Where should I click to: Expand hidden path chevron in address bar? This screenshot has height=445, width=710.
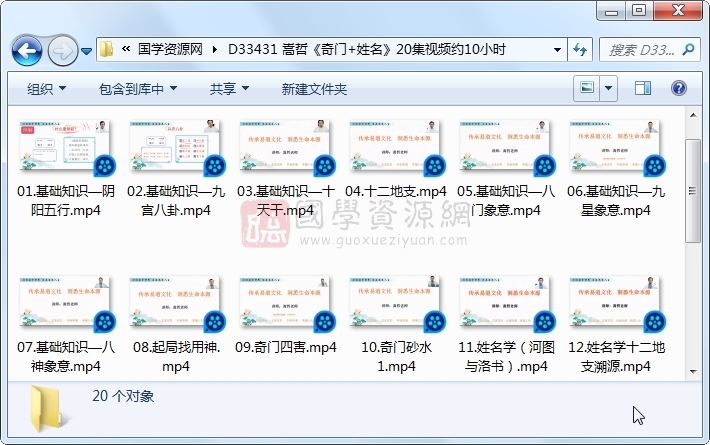(x=126, y=49)
